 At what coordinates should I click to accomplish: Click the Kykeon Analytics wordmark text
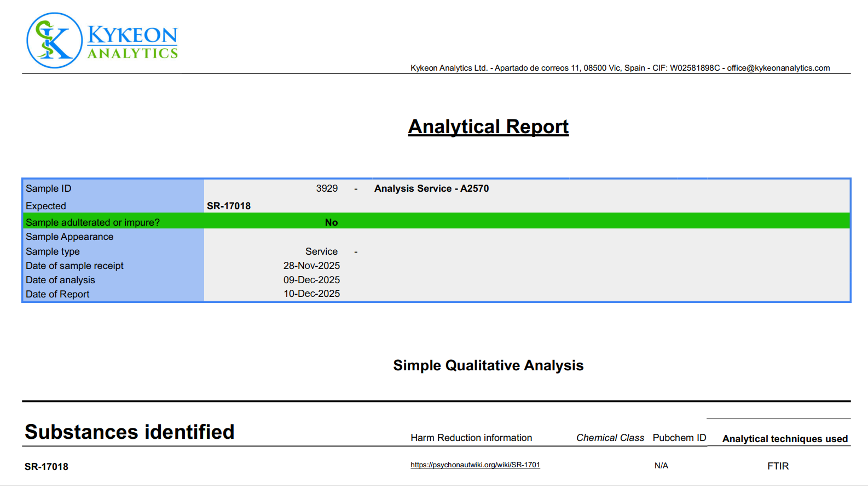[132, 42]
